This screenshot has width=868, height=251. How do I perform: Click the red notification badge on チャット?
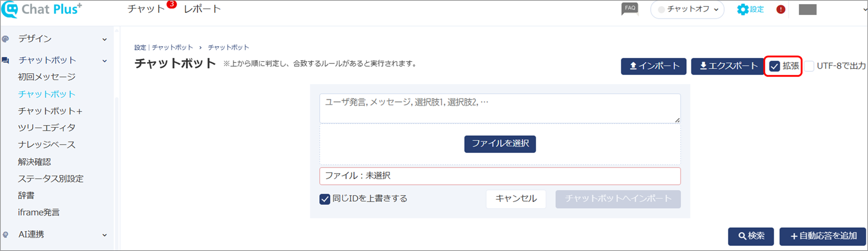172,4
